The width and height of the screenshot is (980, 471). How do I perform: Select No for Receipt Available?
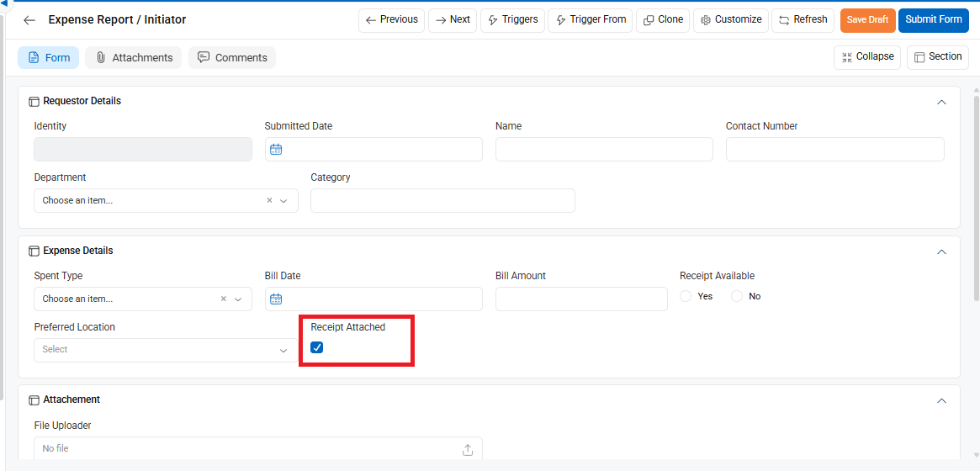point(738,296)
